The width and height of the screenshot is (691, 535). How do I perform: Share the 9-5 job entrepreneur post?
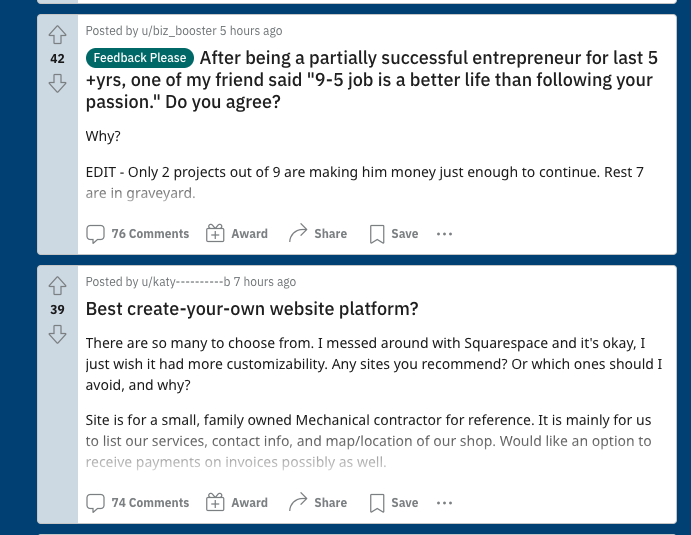pyautogui.click(x=318, y=234)
